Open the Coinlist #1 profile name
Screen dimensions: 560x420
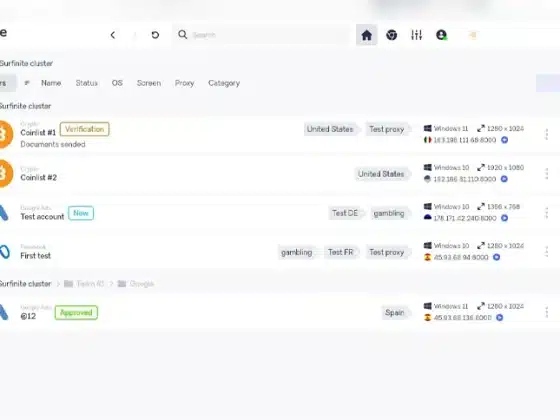(38, 132)
